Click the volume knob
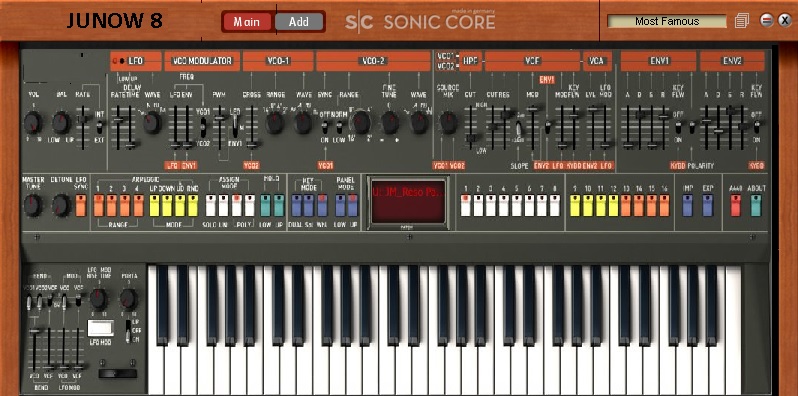 point(33,123)
